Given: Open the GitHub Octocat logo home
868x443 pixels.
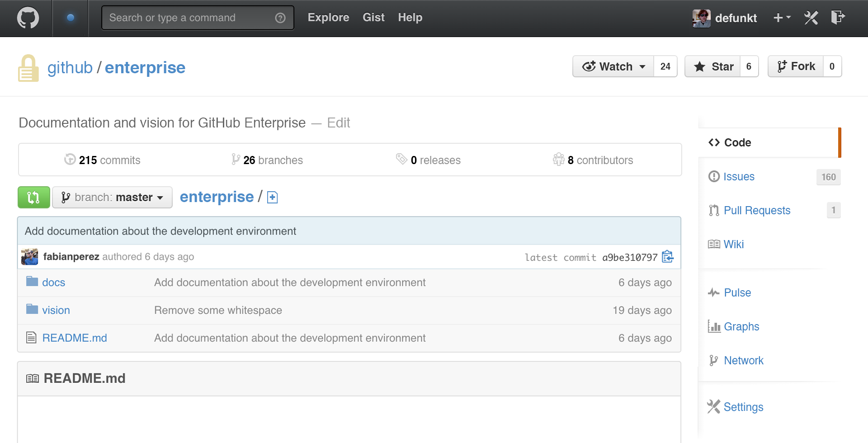Looking at the screenshot, I should pos(28,18).
